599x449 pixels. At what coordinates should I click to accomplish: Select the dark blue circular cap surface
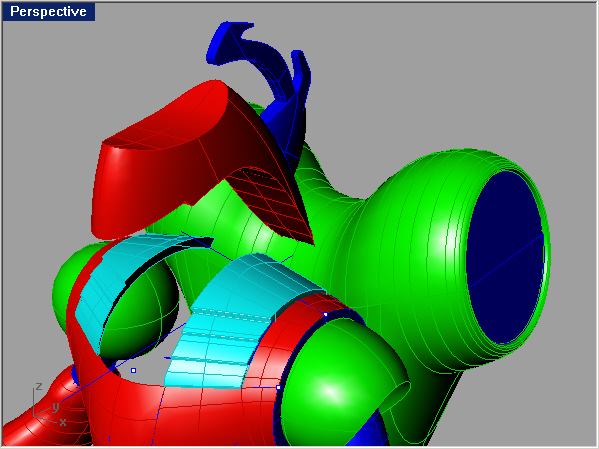505,257
